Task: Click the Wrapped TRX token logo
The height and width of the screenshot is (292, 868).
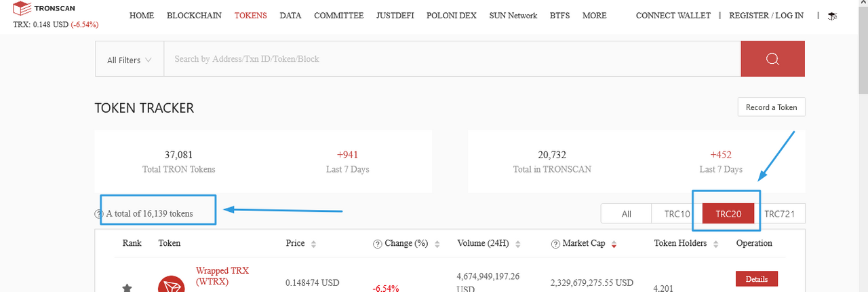Action: 171,284
